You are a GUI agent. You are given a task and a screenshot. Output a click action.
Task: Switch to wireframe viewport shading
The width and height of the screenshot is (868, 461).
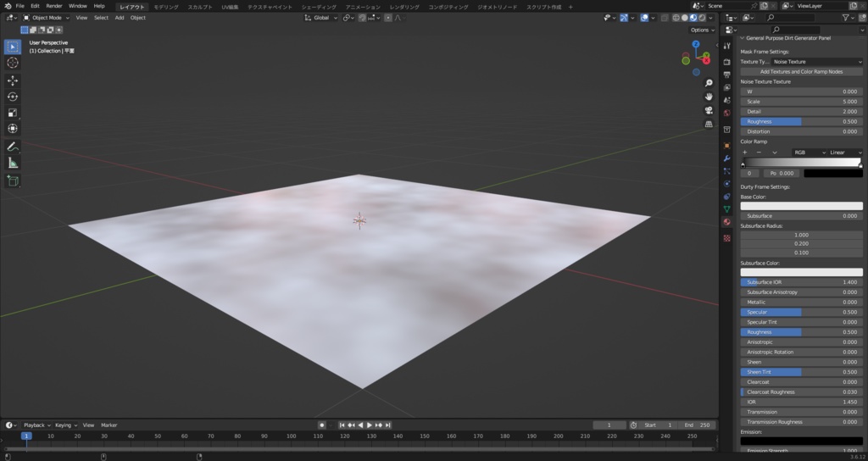pos(676,18)
